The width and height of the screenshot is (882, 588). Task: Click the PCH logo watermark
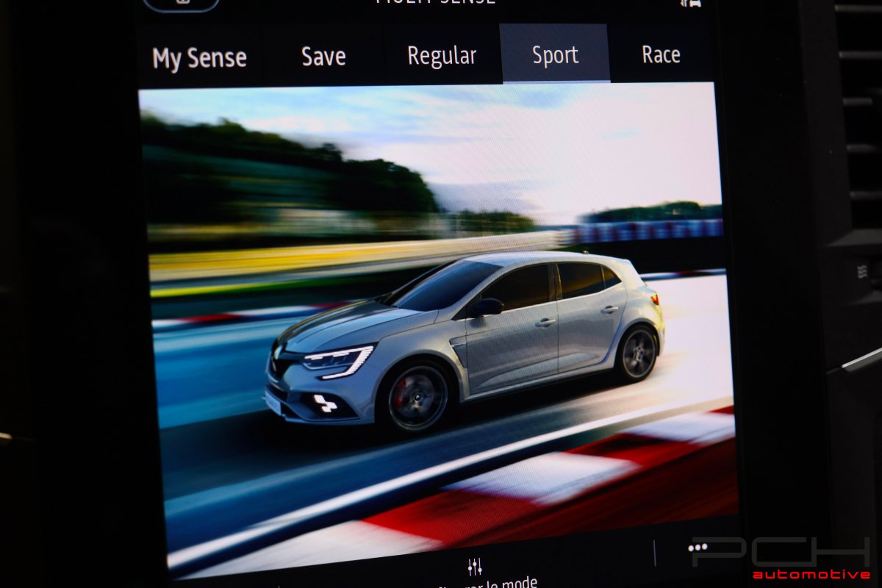[x=781, y=552]
